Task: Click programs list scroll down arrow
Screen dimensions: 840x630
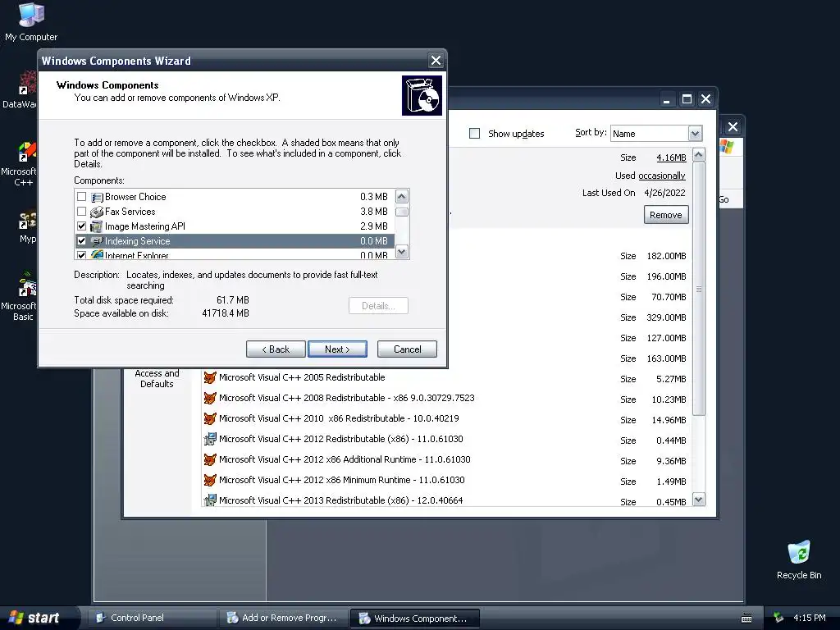Action: click(699, 500)
